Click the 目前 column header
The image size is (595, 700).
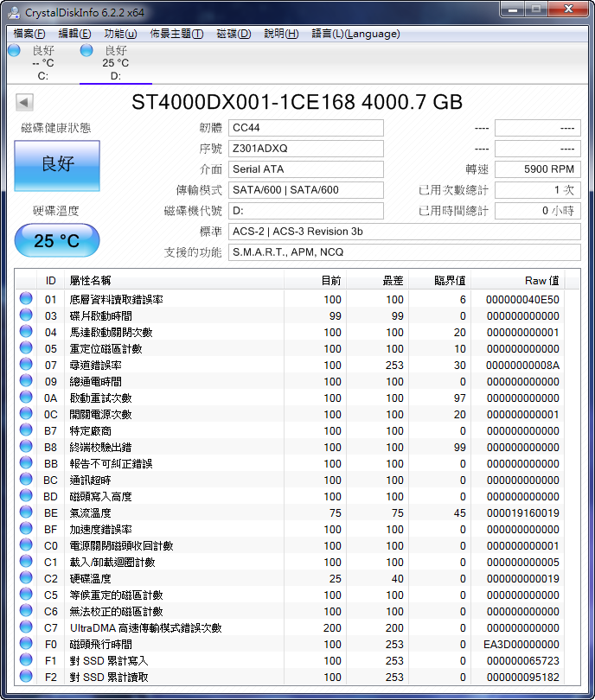click(315, 281)
